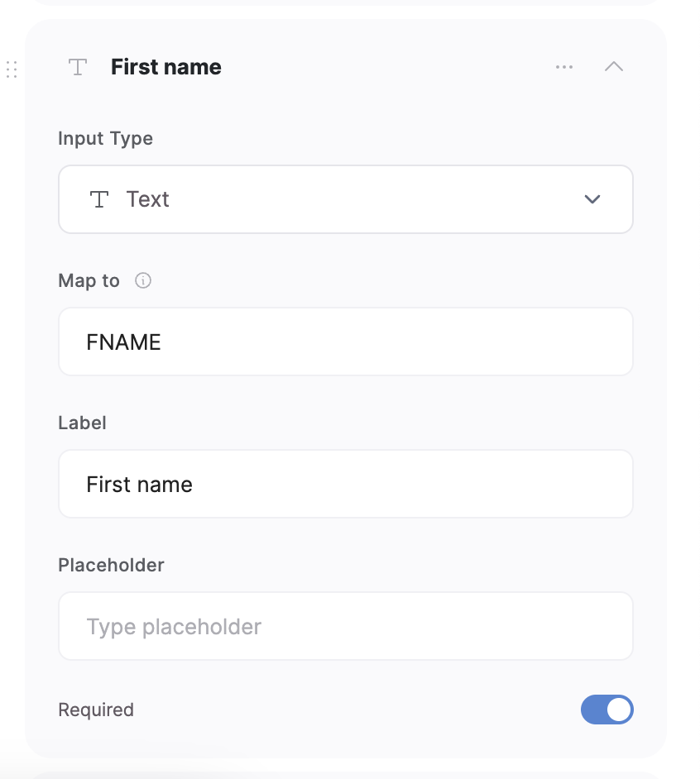Toggle the Required switch off

point(607,710)
